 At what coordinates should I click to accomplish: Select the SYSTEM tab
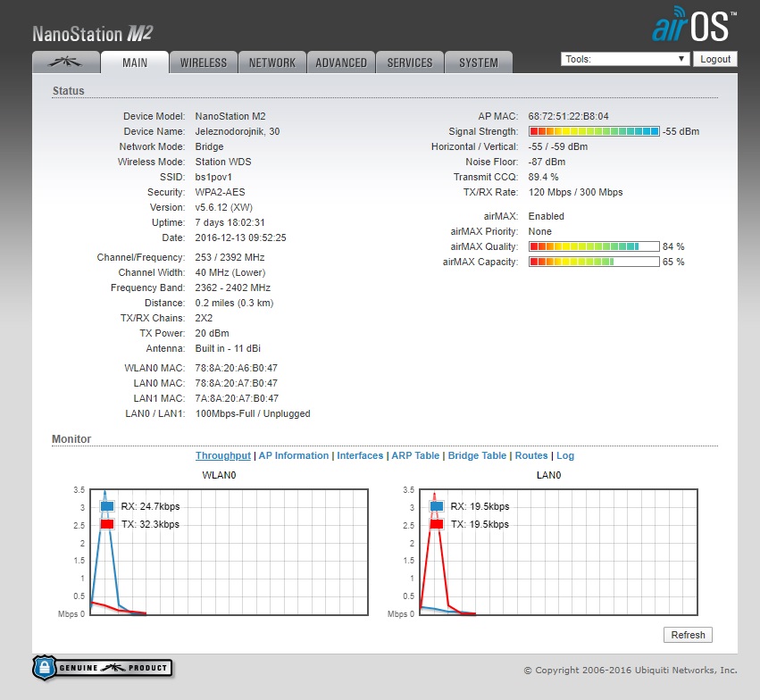479,62
